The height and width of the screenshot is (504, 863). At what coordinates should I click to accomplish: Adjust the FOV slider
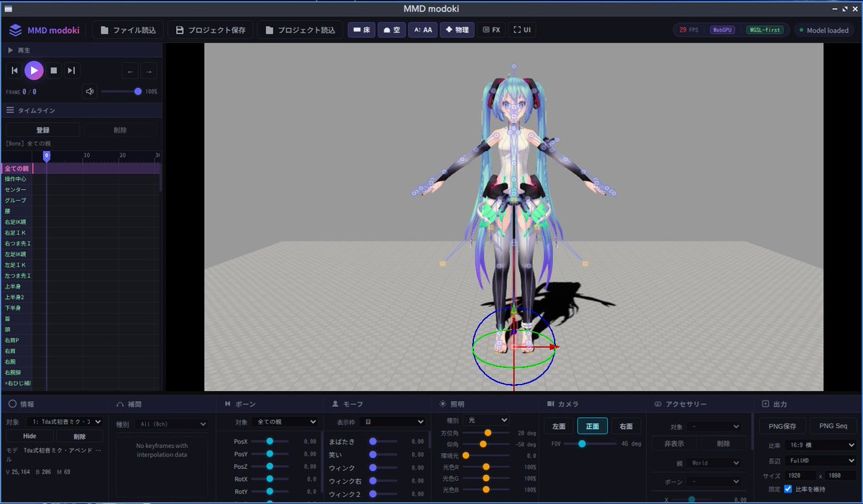click(x=590, y=444)
